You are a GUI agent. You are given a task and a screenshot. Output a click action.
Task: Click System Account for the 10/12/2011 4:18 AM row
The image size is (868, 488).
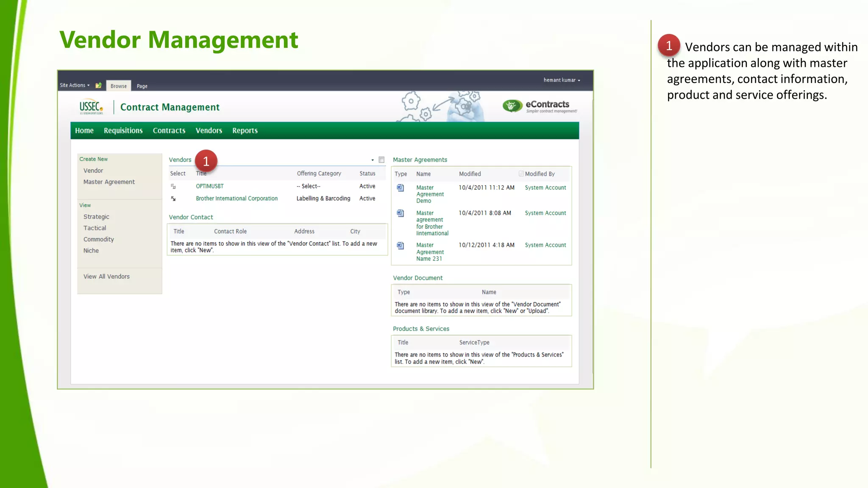(x=545, y=245)
